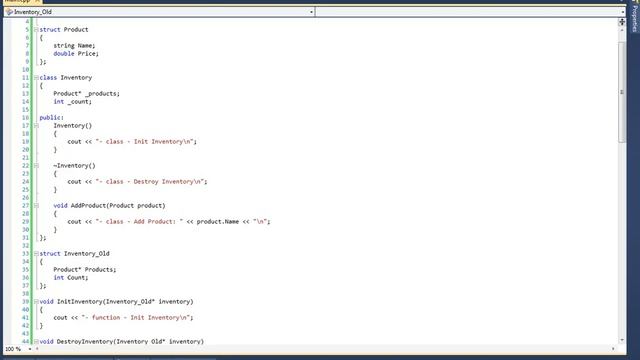640x360 pixels.
Task: Click "struct Inventory_Old" on line 33
Action: coord(74,253)
